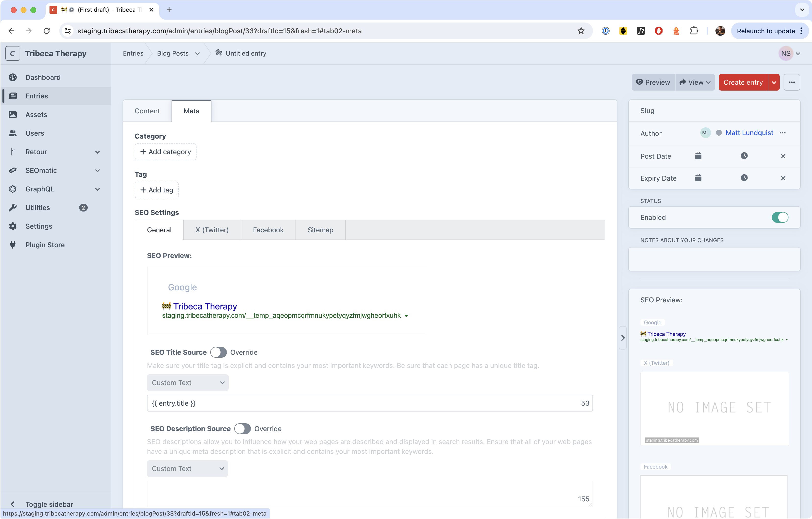Toggle SEO Title Source Override switch
This screenshot has height=519, width=812.
click(219, 352)
